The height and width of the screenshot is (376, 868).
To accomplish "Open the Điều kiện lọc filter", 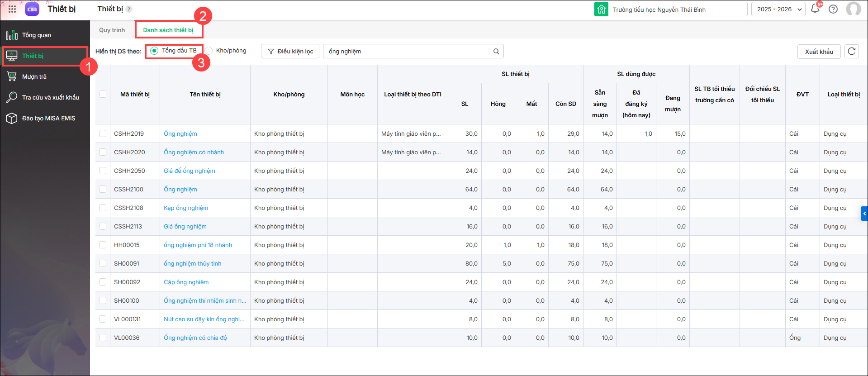I will (290, 52).
